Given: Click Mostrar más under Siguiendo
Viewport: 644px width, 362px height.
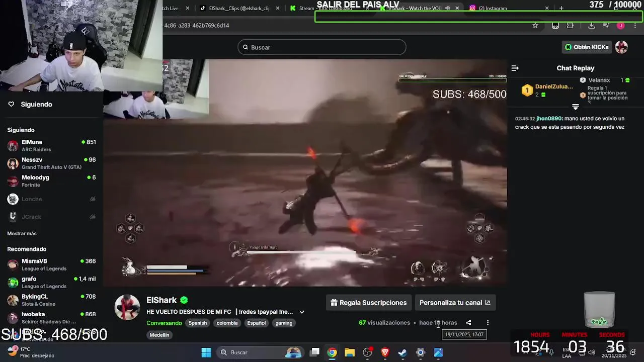Looking at the screenshot, I should pos(22,233).
